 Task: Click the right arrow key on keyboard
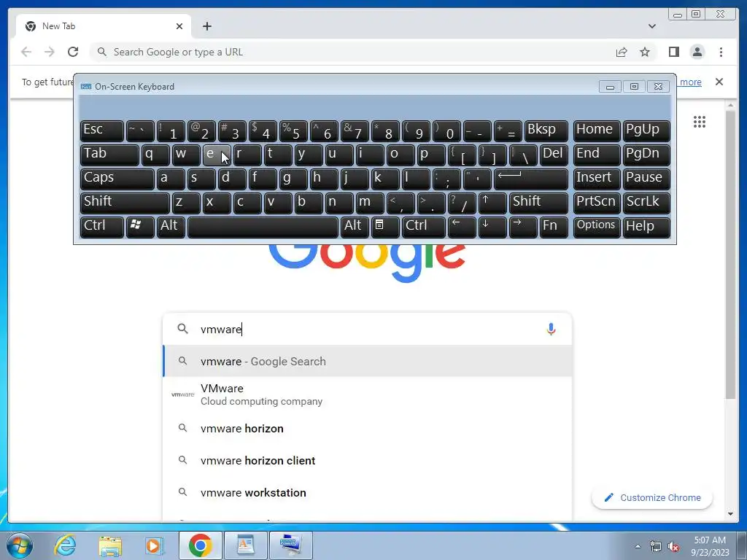pyautogui.click(x=523, y=227)
